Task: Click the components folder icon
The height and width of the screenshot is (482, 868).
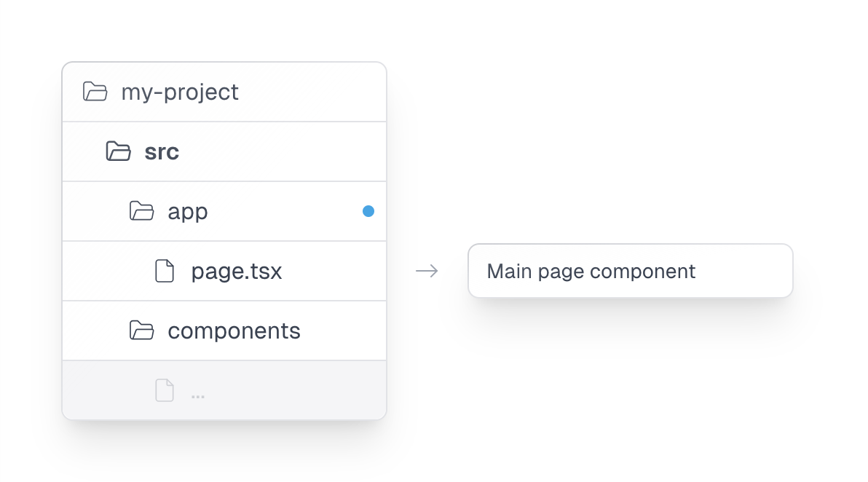Action: [x=141, y=331]
